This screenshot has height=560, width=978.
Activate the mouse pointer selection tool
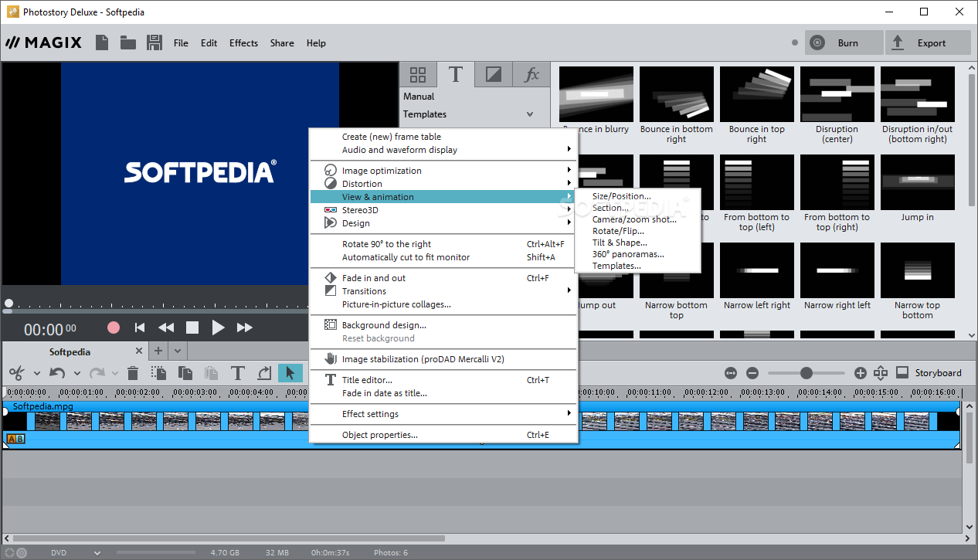pyautogui.click(x=290, y=373)
